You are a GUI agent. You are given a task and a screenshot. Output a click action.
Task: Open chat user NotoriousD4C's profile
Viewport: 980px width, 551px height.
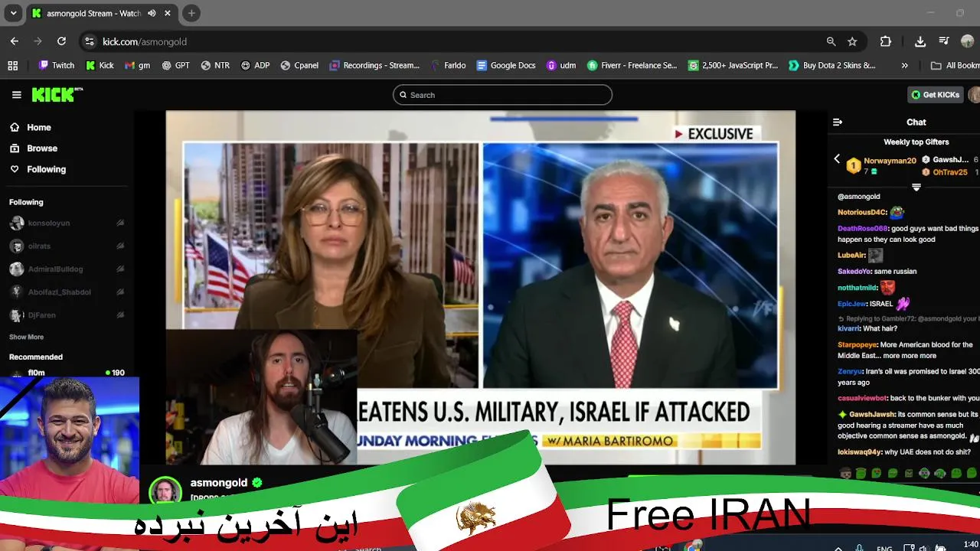click(862, 213)
